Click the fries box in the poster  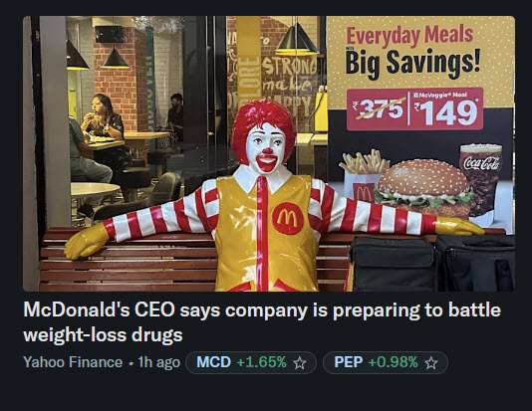tap(362, 176)
